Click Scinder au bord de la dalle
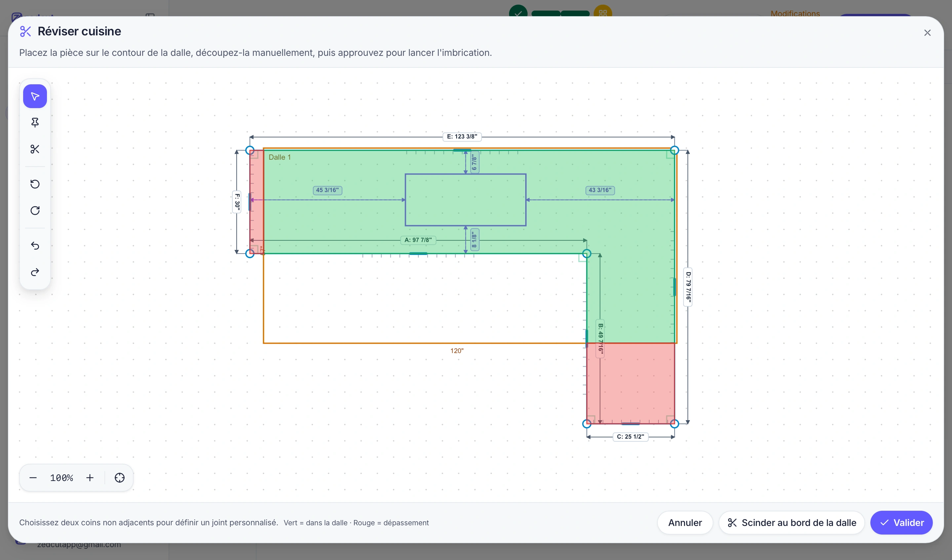This screenshot has width=952, height=560. point(791,523)
